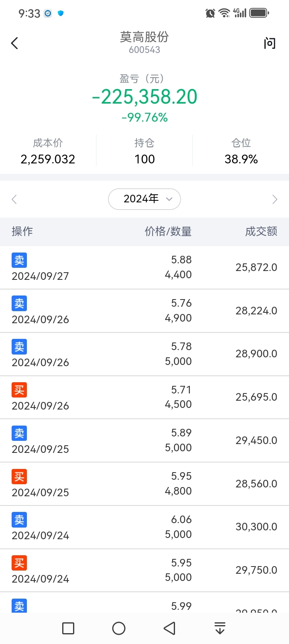289x644 pixels.
Task: Tap the alarm clock status icon
Action: 210,13
